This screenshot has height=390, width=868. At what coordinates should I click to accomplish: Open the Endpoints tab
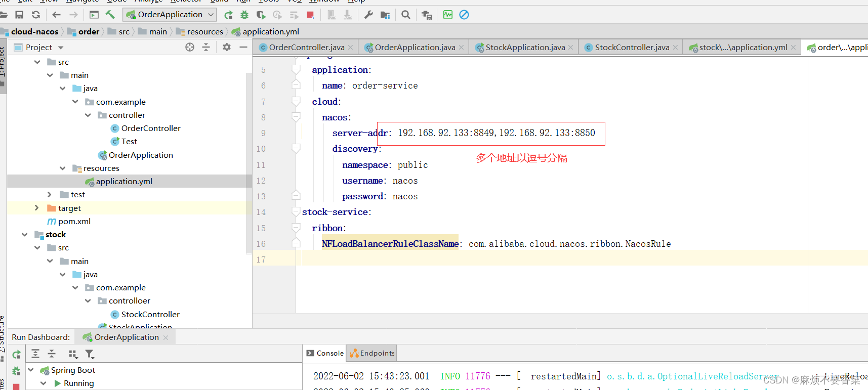click(372, 353)
